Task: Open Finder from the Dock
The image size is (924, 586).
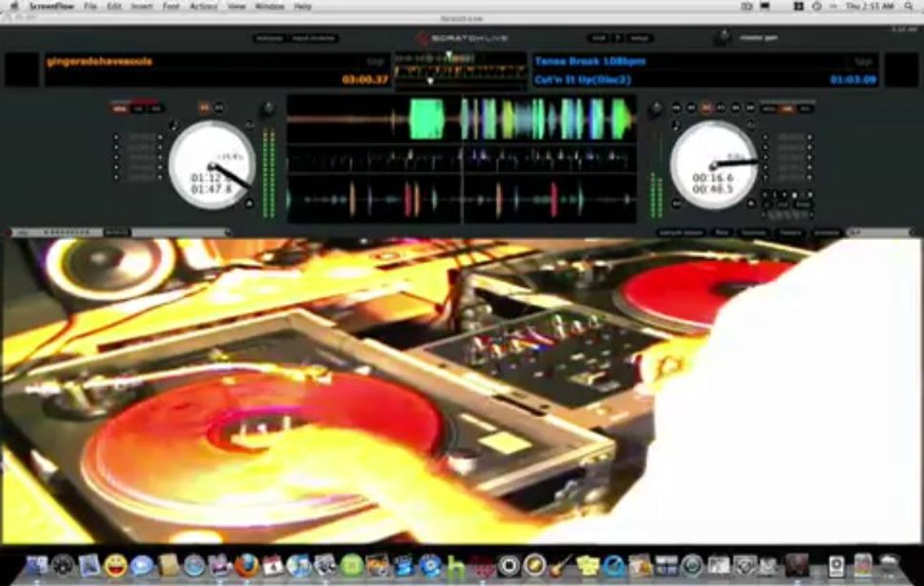Action: click(x=37, y=566)
